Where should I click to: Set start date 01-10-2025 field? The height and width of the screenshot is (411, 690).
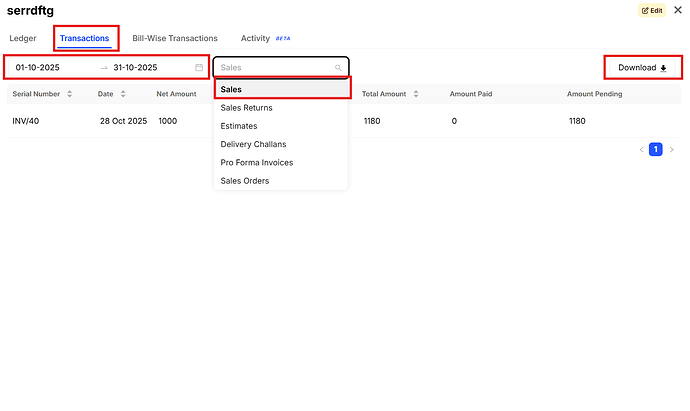click(37, 67)
